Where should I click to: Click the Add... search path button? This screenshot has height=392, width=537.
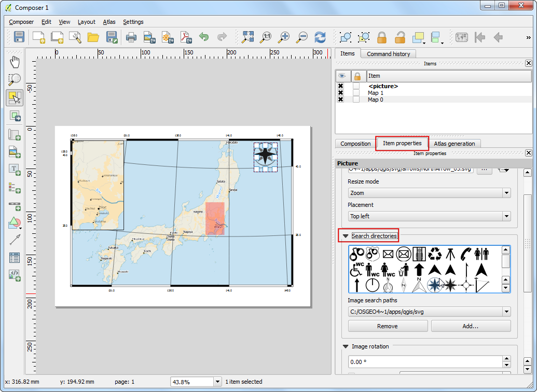click(471, 326)
